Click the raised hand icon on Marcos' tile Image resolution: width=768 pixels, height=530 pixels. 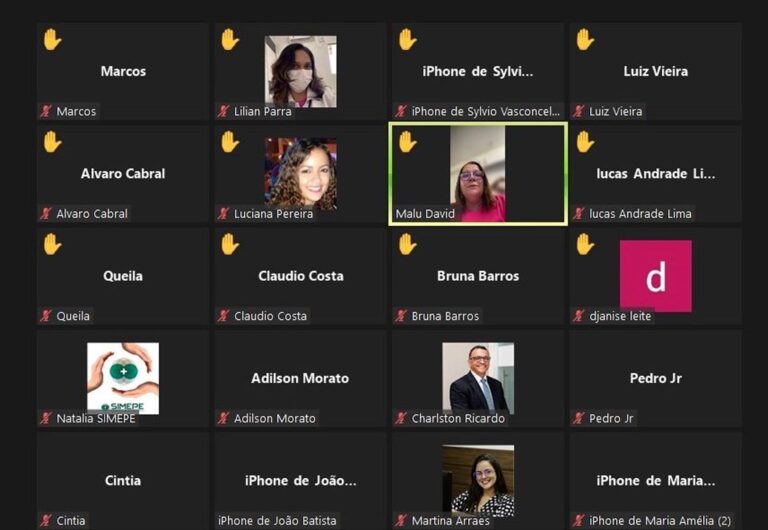[52, 40]
